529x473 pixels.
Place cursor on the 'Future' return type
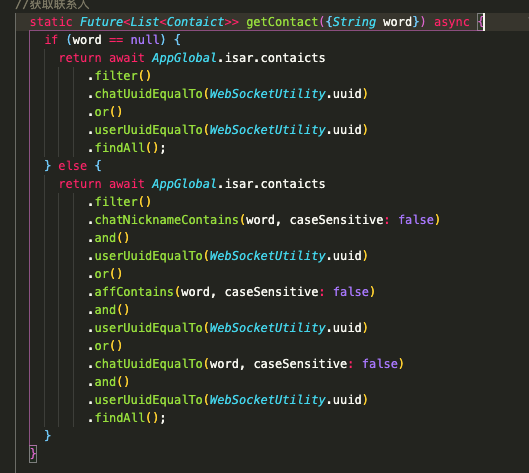click(x=101, y=22)
